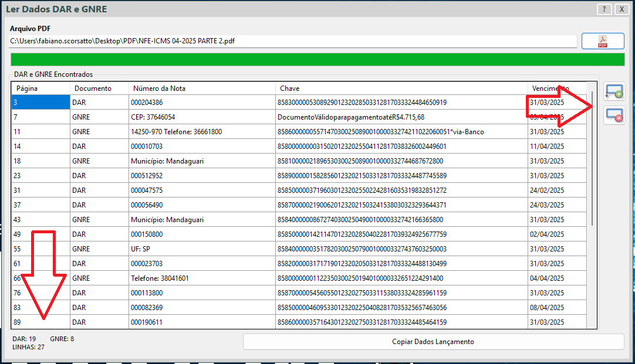Image resolution: width=635 pixels, height=364 pixels.
Task: Sort by the Página column header
Action: (x=40, y=89)
